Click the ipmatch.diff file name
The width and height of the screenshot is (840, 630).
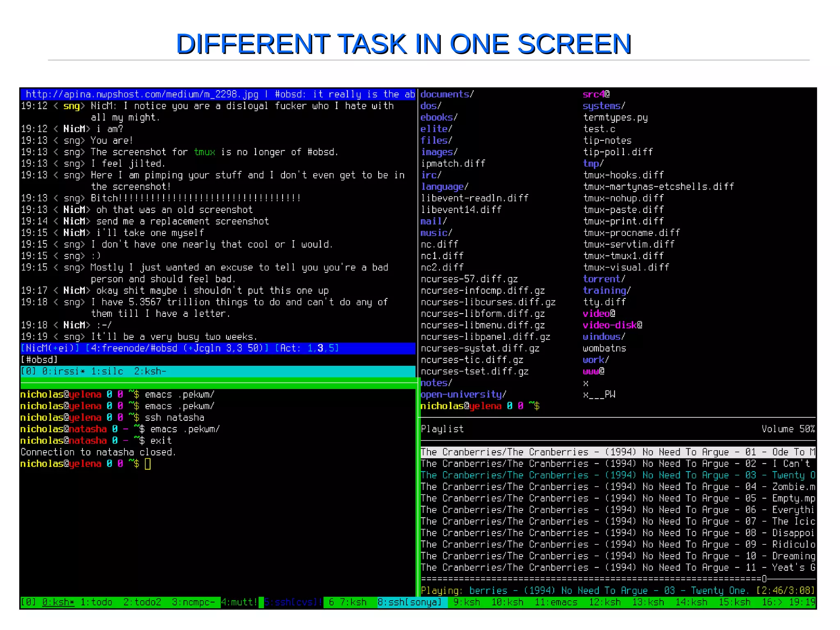pyautogui.click(x=453, y=164)
